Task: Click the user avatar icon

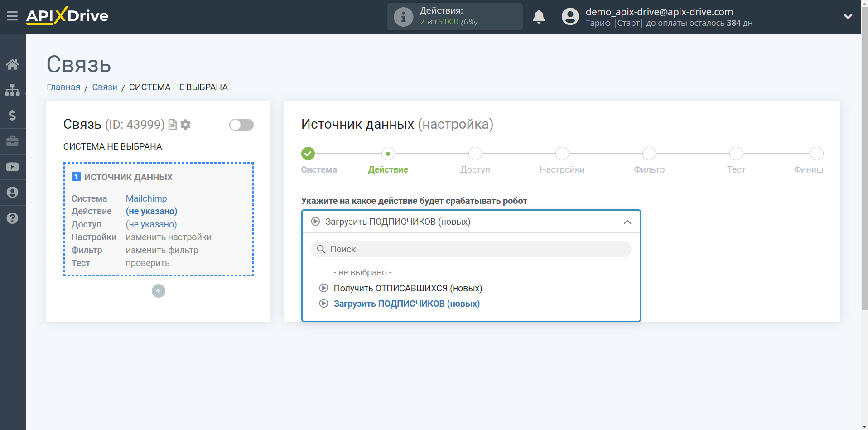Action: click(x=570, y=17)
